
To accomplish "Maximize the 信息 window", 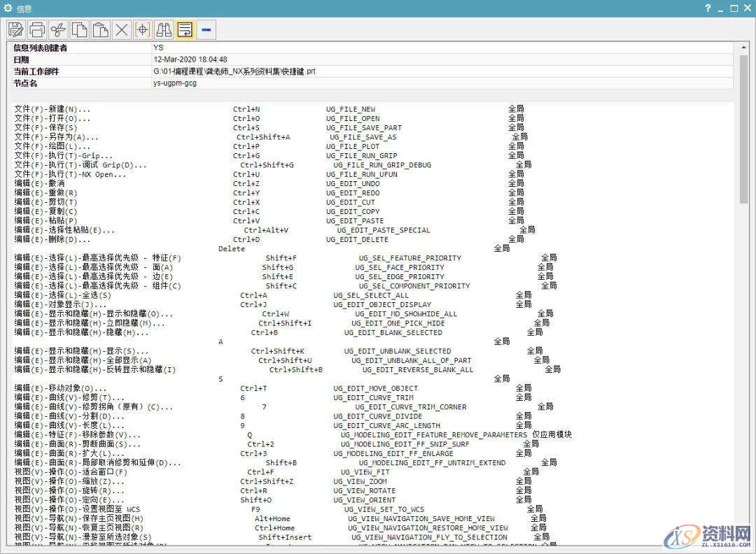I will point(734,8).
